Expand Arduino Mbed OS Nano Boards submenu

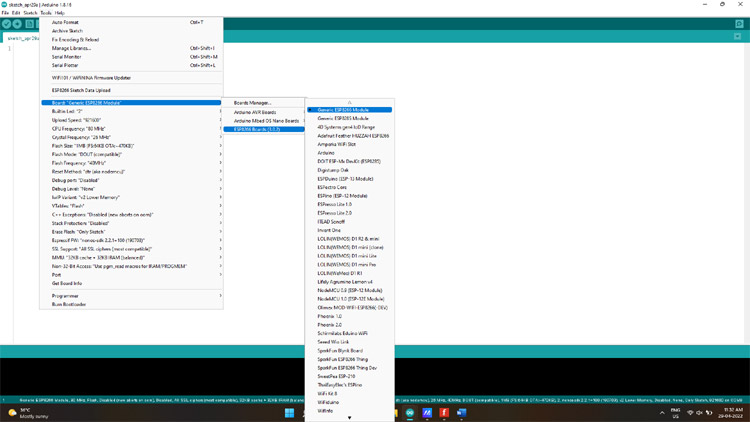(x=264, y=121)
